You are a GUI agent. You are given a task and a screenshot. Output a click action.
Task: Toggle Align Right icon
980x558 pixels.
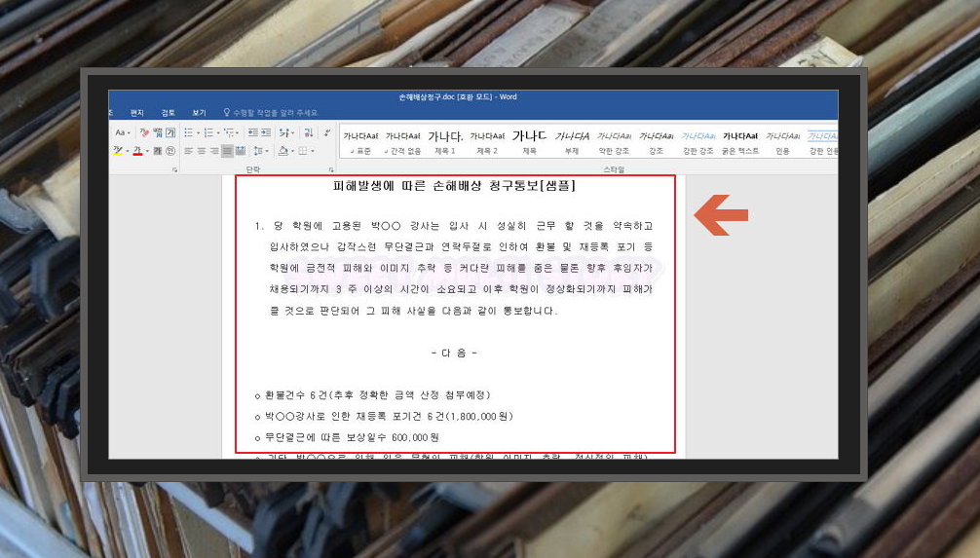point(214,151)
